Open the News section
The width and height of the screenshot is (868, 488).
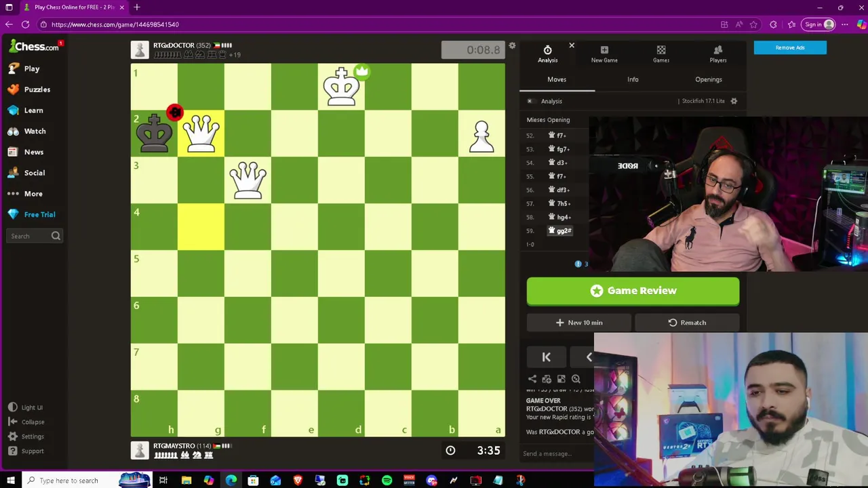coord(26,152)
